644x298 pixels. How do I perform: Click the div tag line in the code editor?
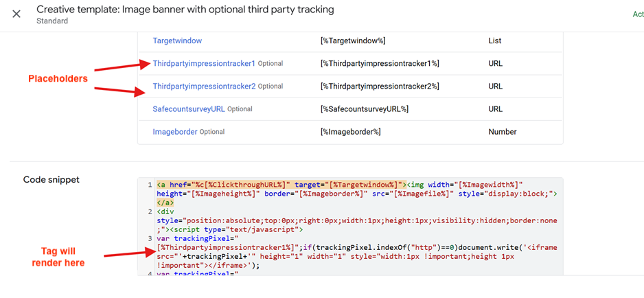coord(165,212)
